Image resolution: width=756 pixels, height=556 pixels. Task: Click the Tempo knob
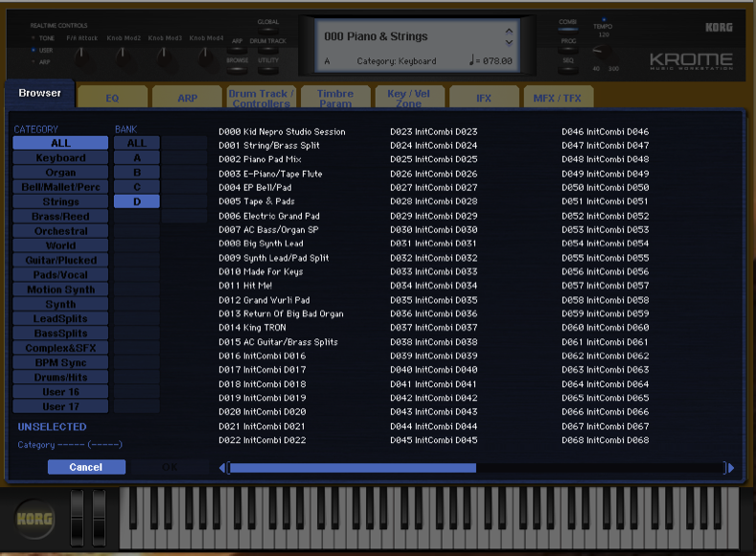(x=603, y=52)
